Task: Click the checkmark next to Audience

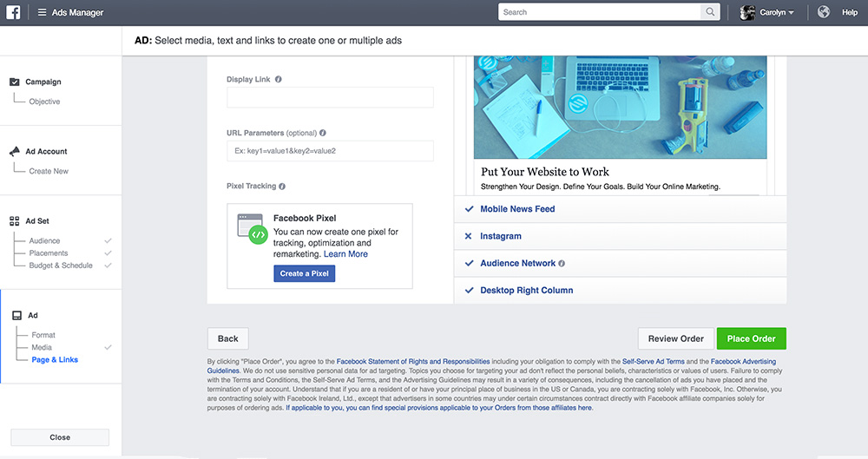Action: coord(108,241)
